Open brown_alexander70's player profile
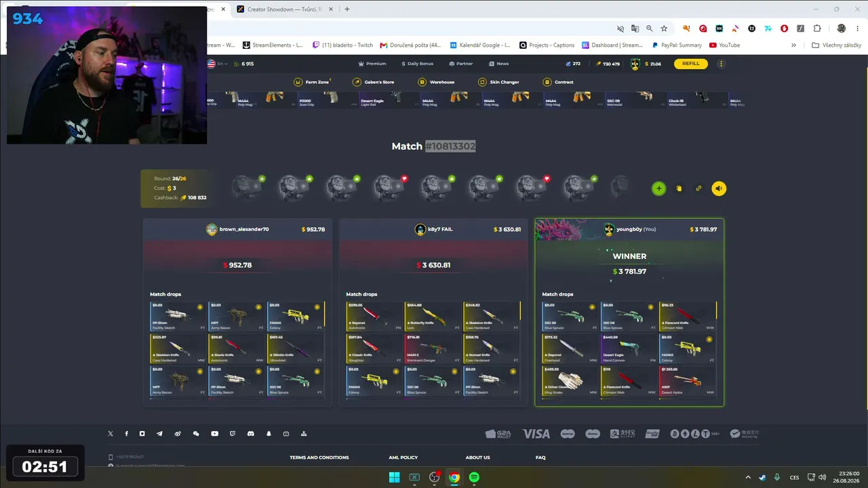Image resolution: width=868 pixels, height=488 pixels. pos(237,229)
